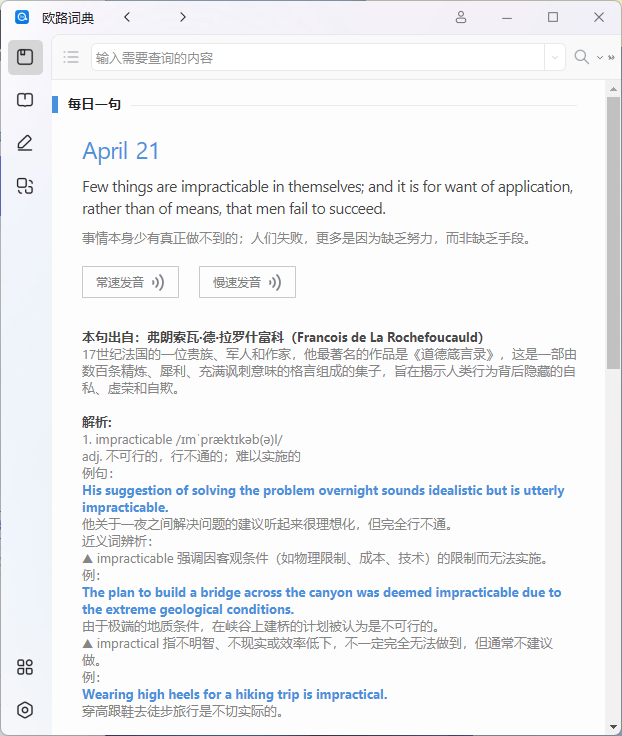This screenshot has height=736, width=622.
Task: Open the notes pencil icon in sidebar
Action: [25, 143]
